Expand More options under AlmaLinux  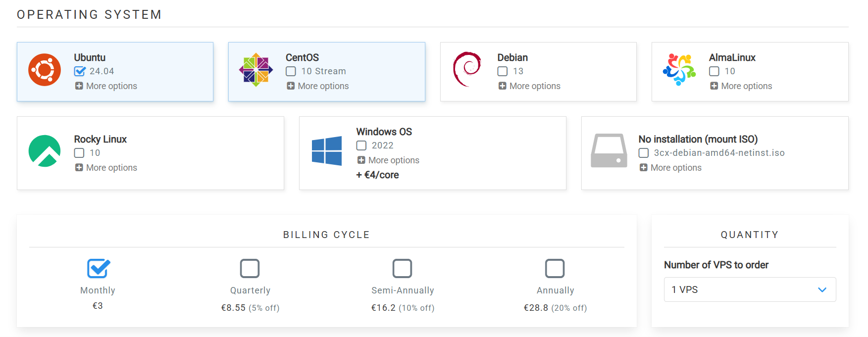(741, 86)
